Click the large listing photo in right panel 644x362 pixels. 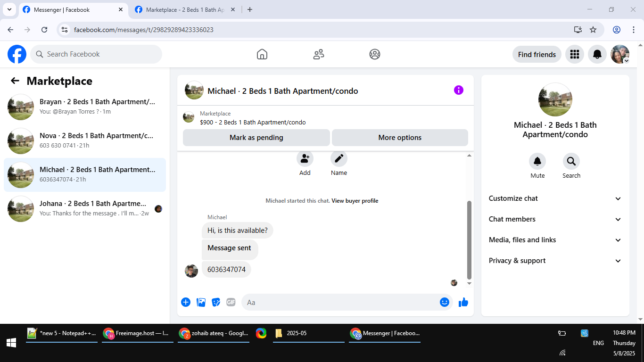coord(555,99)
